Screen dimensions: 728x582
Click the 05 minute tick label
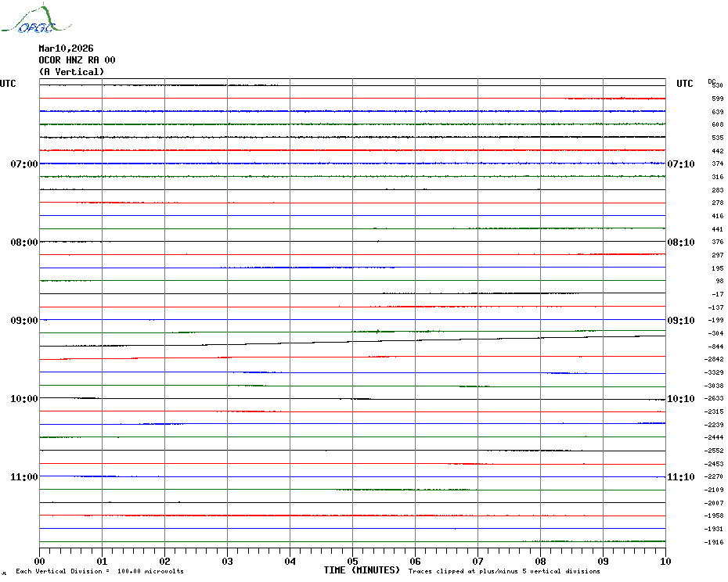tap(352, 561)
